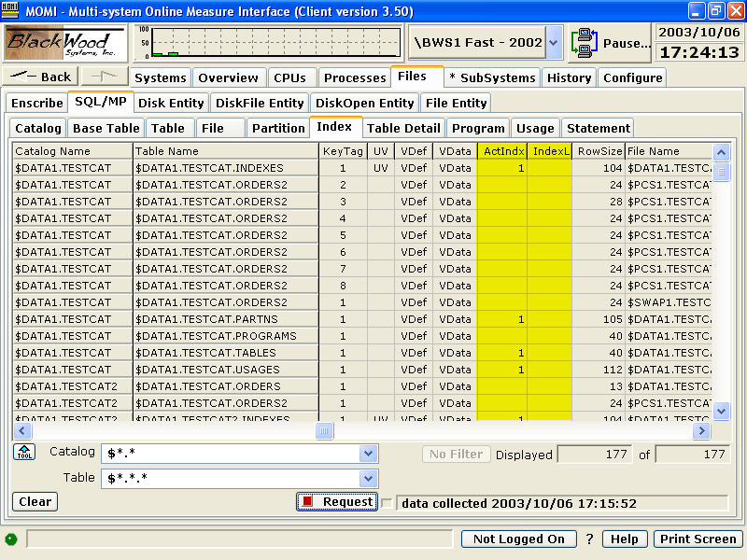The width and height of the screenshot is (747, 560).
Task: Click the Print Screen button
Action: coord(698,539)
